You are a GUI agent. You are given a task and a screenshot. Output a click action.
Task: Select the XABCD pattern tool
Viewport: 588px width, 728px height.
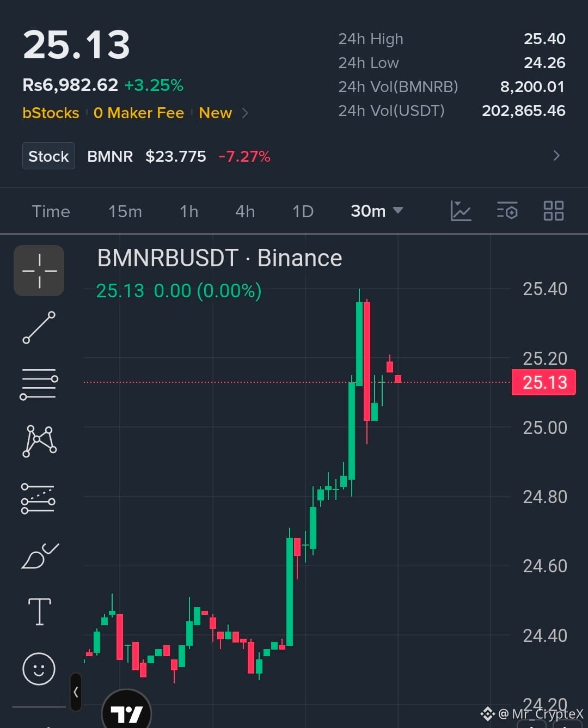[39, 441]
